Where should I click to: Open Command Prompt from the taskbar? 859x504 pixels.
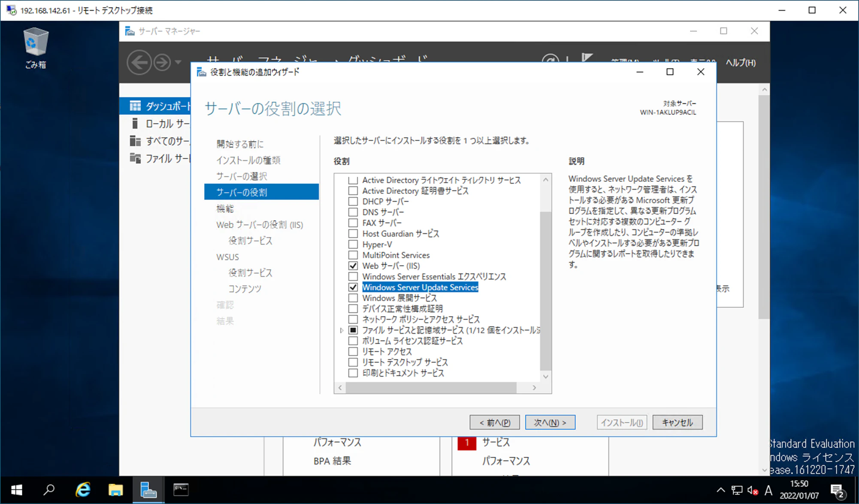(x=181, y=490)
